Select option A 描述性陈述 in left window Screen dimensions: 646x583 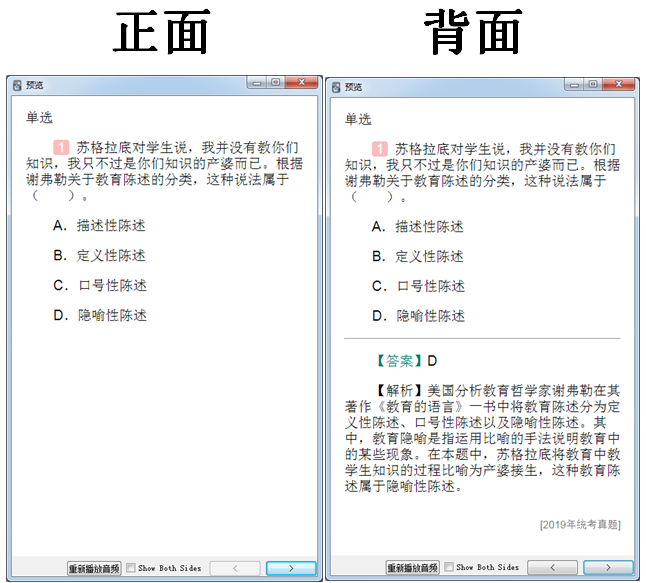point(99,226)
